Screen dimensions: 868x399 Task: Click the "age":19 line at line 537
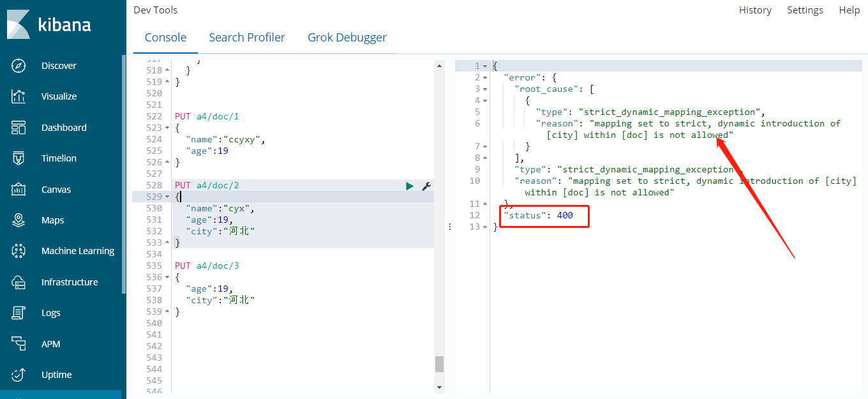209,289
